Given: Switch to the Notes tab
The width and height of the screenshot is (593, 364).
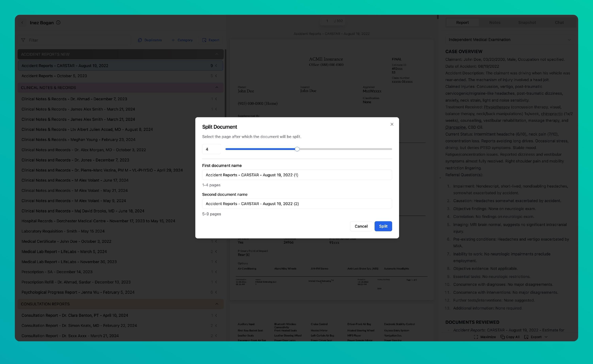Looking at the screenshot, I should (x=495, y=22).
